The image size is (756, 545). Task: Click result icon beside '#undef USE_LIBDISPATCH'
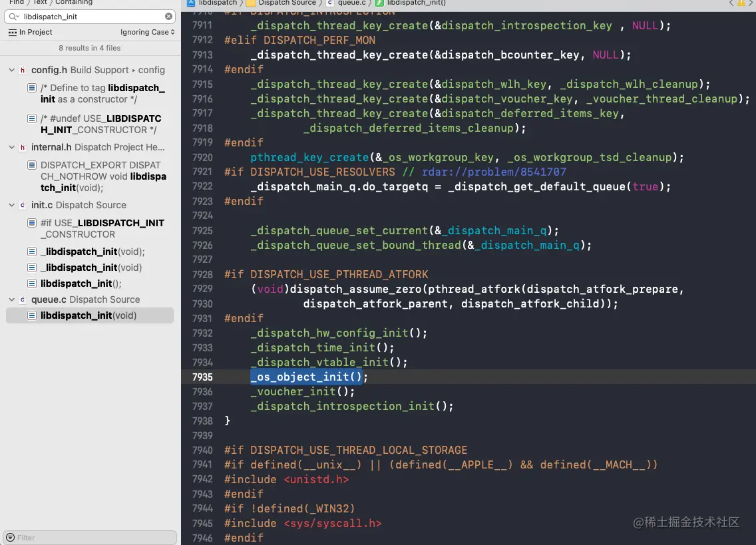tap(32, 118)
